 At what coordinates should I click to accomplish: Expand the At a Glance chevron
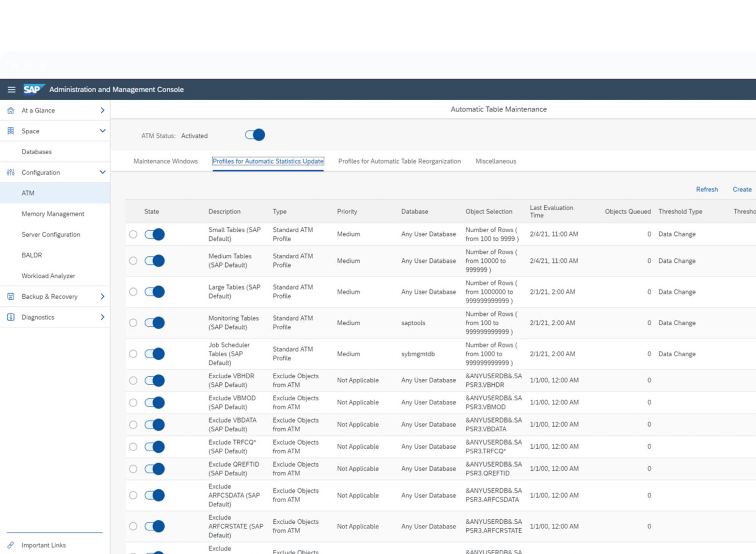(x=102, y=110)
